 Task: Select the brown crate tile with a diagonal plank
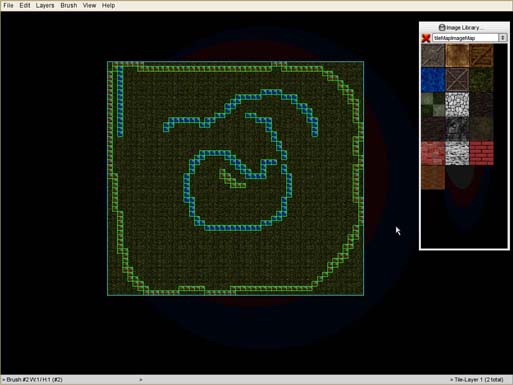coord(481,55)
